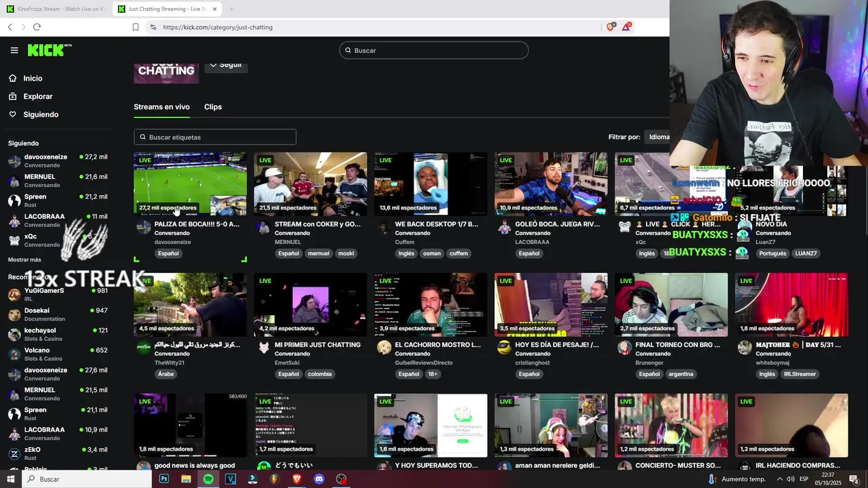This screenshot has width=868, height=488.
Task: Open recommended channel YuGiGamerS
Action: tap(58, 294)
